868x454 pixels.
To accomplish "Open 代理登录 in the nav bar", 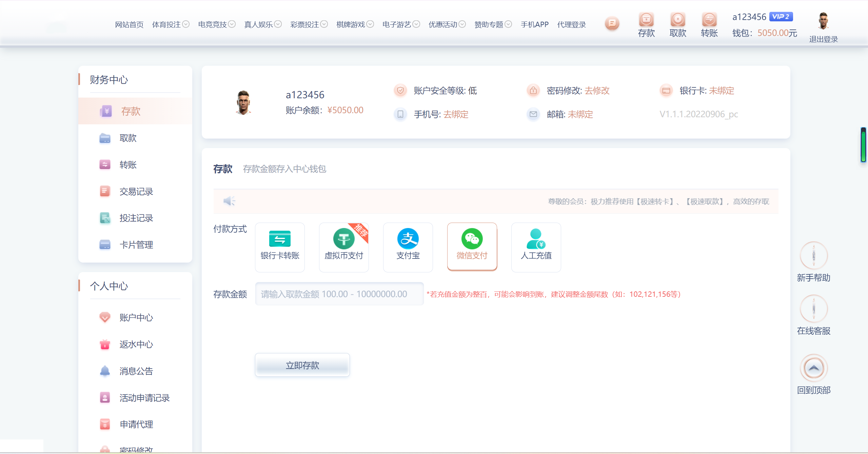I will [572, 25].
